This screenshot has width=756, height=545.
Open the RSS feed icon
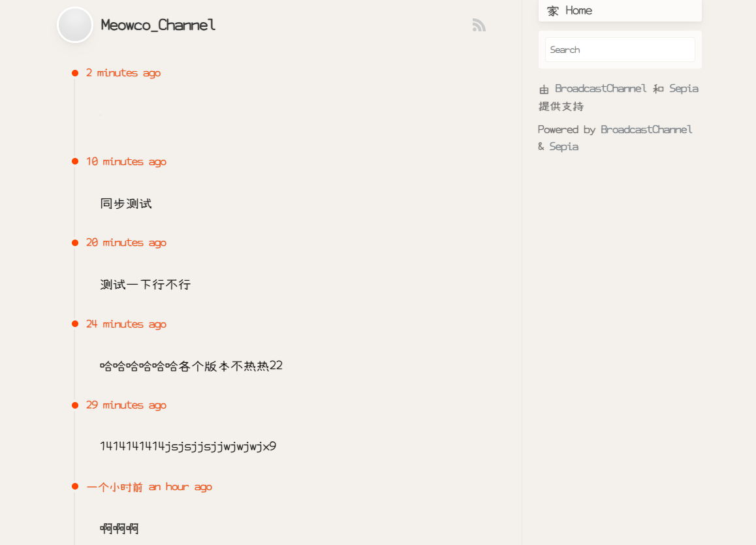479,25
